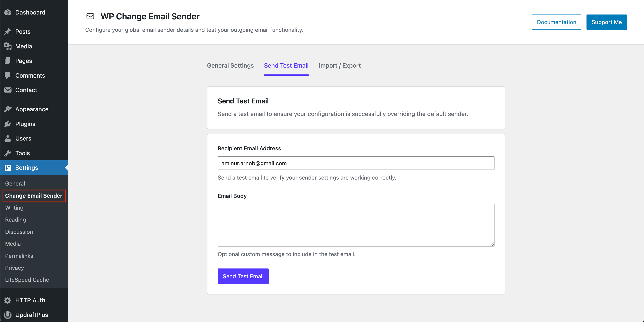The height and width of the screenshot is (322, 644).
Task: Click the Comments speech bubble icon
Action: [8, 75]
